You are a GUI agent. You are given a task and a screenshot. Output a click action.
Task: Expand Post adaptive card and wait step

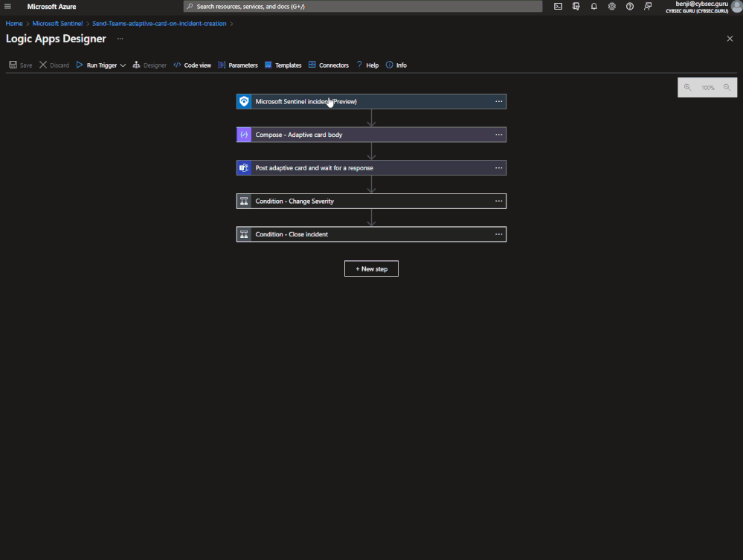point(372,168)
